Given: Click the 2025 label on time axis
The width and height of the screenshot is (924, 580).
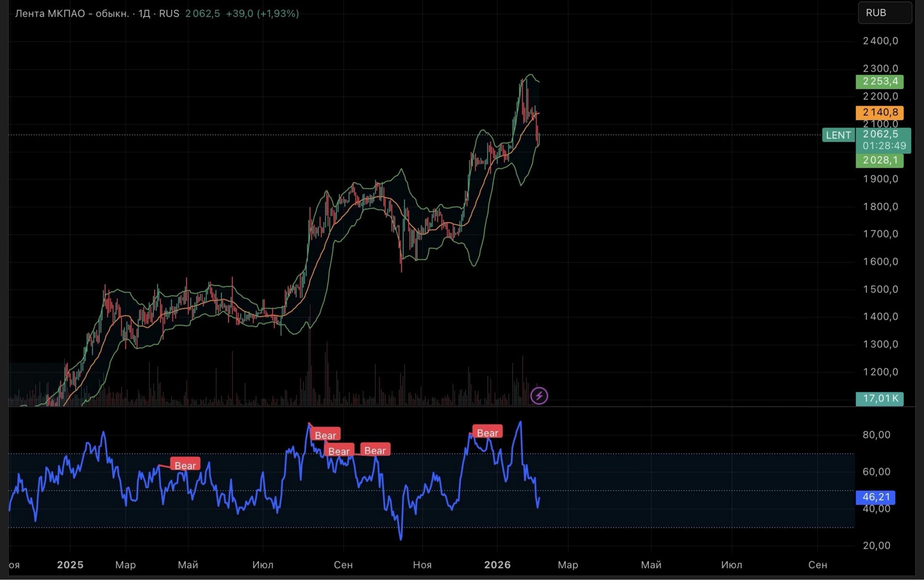Looking at the screenshot, I should [70, 565].
